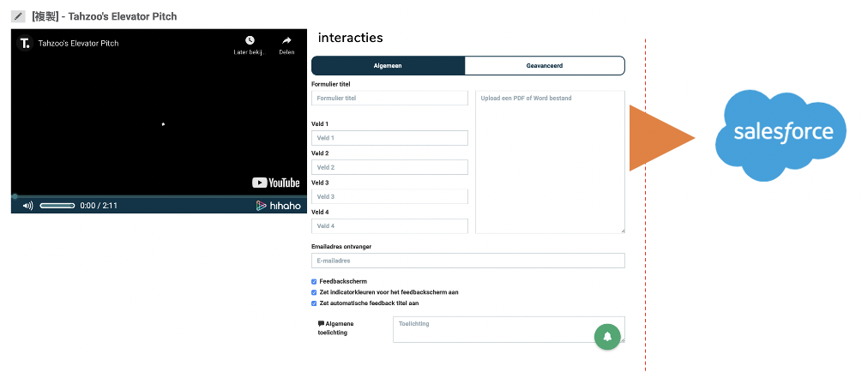Viewport: 868px width, 372px height.
Task: Click the video progress bar
Action: [x=159, y=196]
